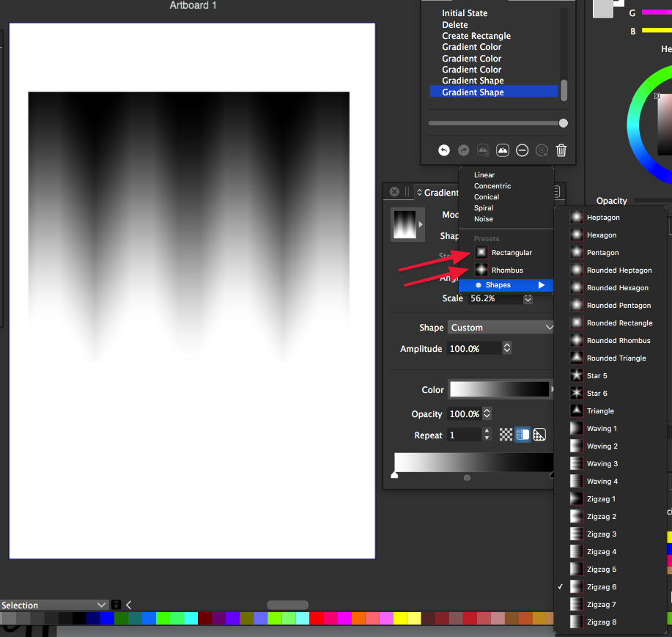Select Rhombus preset from the menu
The height and width of the screenshot is (637, 672).
click(506, 270)
